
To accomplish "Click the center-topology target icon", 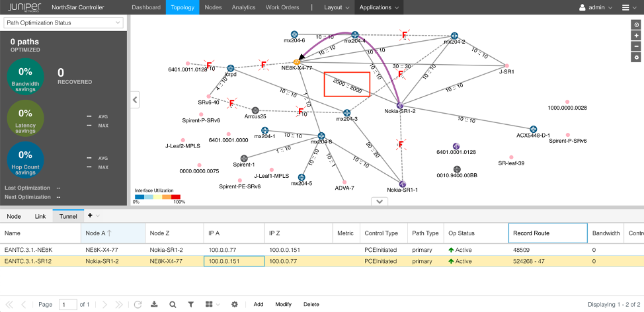I will click(636, 24).
